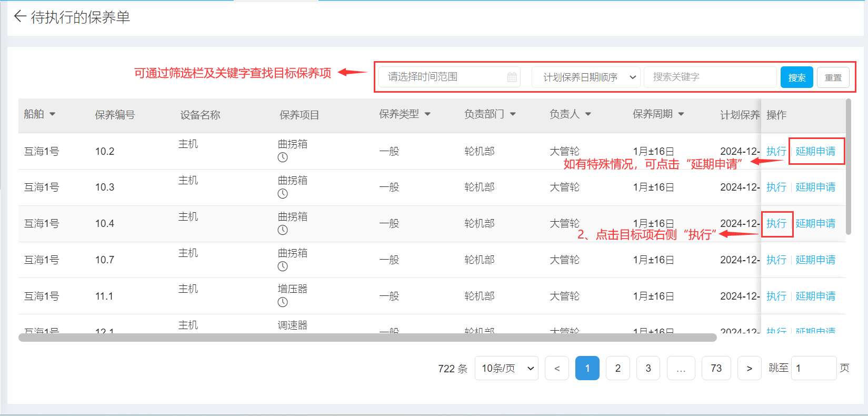The width and height of the screenshot is (868, 416).
Task: Open the 10条/页 page size dropdown
Action: pos(506,368)
